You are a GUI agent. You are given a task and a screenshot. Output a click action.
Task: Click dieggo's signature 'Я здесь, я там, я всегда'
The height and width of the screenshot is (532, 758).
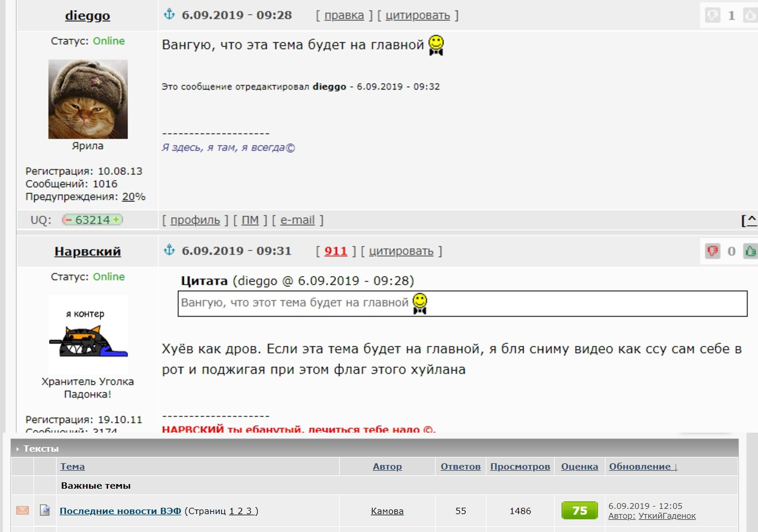pos(228,147)
